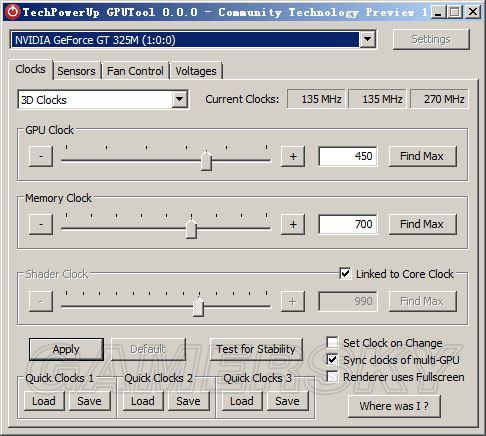Toggle the Linked to Core Clock checkbox
The height and width of the screenshot is (436, 486).
pos(345,274)
